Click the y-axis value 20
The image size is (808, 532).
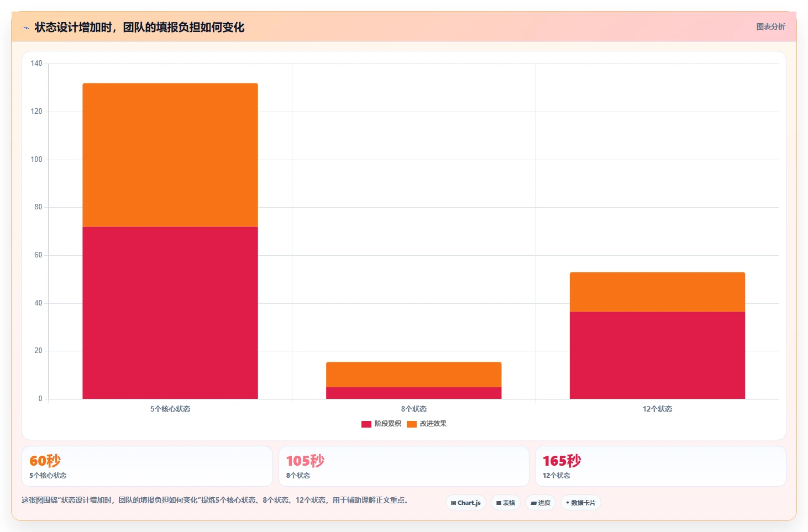point(38,351)
